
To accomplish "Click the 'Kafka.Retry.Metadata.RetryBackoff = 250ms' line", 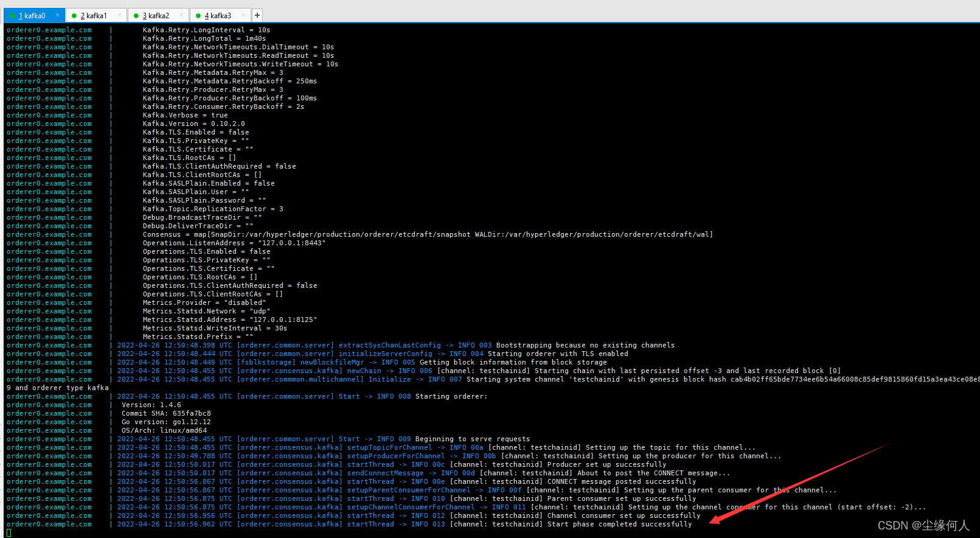I will coord(230,81).
